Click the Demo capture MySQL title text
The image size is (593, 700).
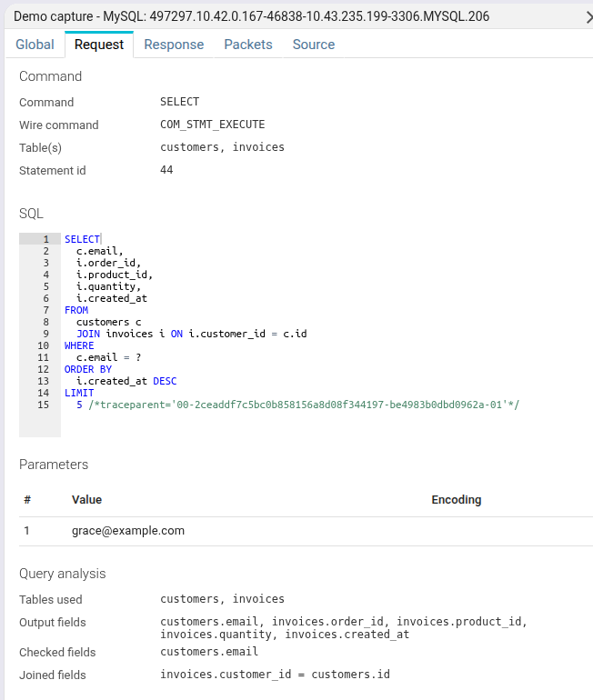251,16
